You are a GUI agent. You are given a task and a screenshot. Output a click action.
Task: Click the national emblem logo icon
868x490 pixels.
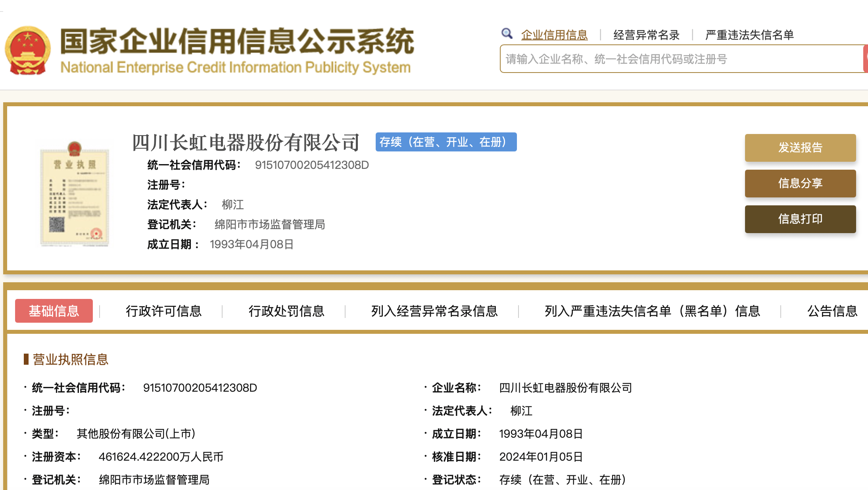coord(27,51)
